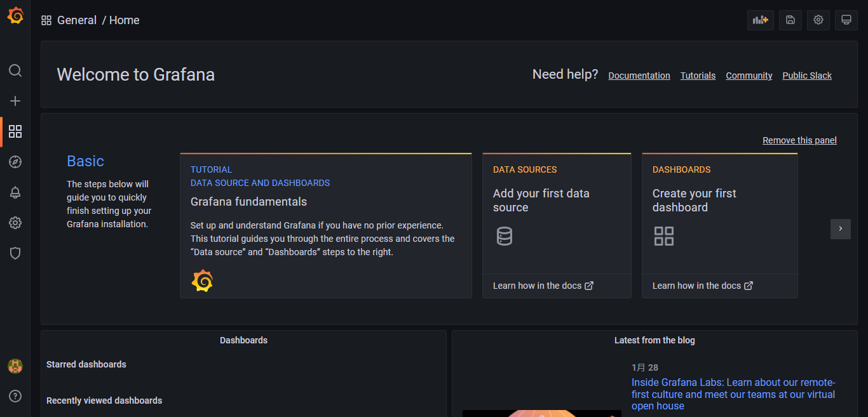Open Dashboard settings gear in the top toolbar
This screenshot has width=868, height=417.
[818, 20]
